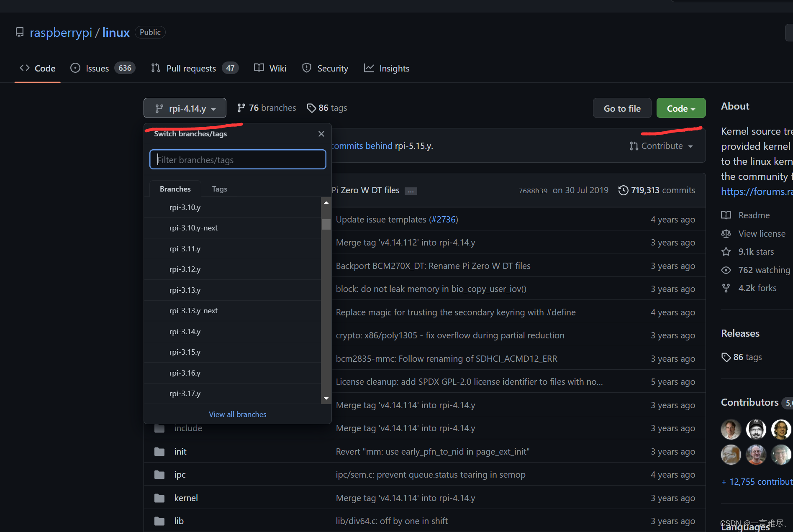Select the Branches tab in the popup

click(x=175, y=189)
